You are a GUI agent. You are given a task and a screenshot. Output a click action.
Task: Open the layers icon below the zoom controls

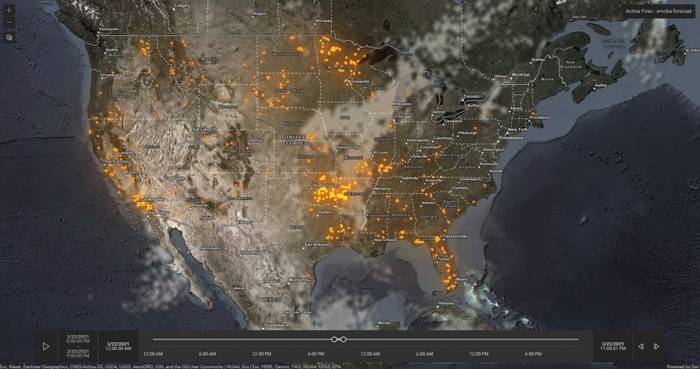pyautogui.click(x=9, y=37)
